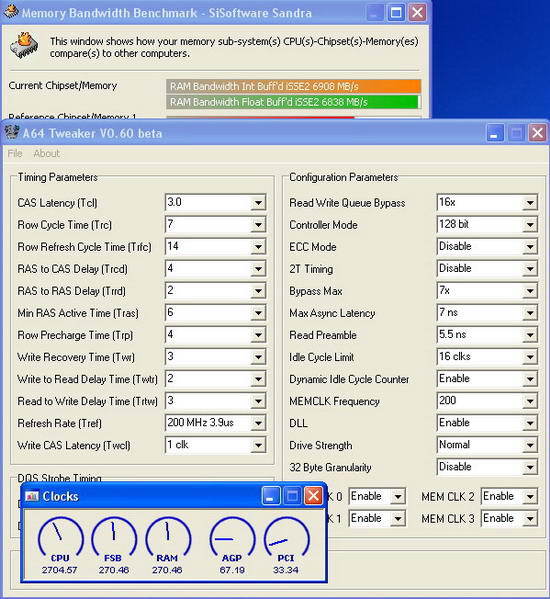Expand Write to Read Delay Time (Twtr) dropdown

pyautogui.click(x=258, y=379)
